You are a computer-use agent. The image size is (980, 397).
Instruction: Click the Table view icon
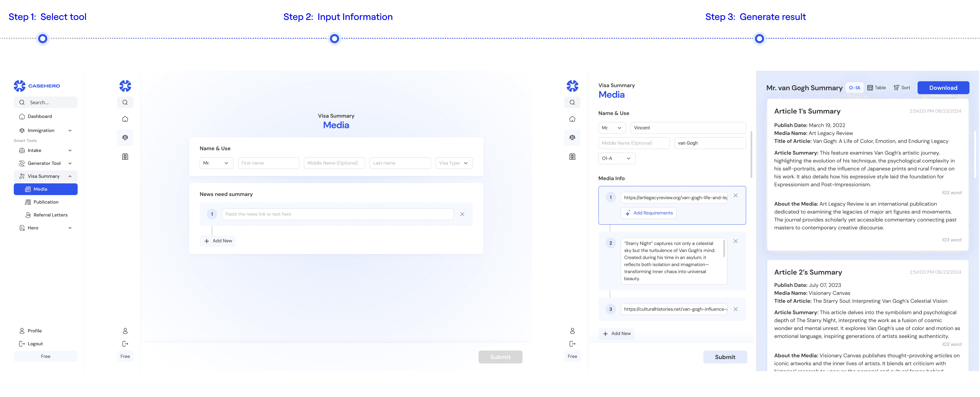coord(870,88)
